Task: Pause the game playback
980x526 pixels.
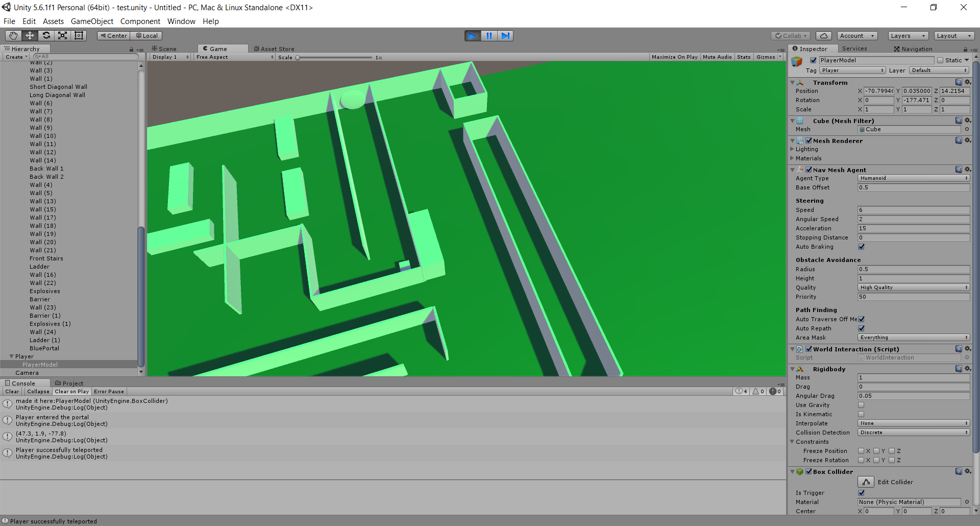Action: pyautogui.click(x=489, y=36)
